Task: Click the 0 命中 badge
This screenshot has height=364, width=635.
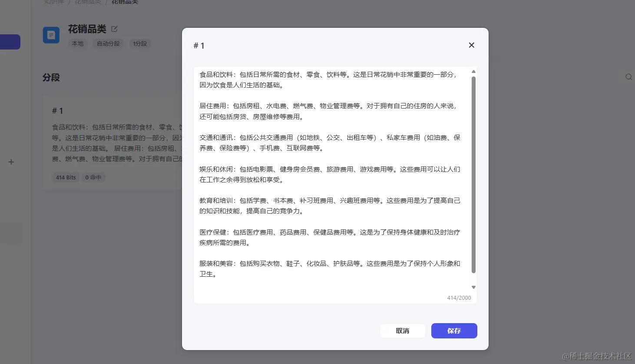Action: (93, 177)
